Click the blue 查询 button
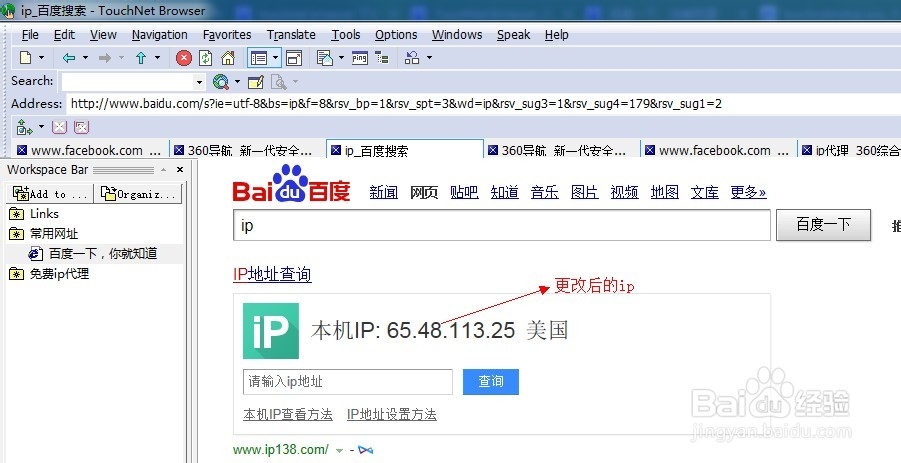Screen dimensions: 901x463 (x=491, y=381)
